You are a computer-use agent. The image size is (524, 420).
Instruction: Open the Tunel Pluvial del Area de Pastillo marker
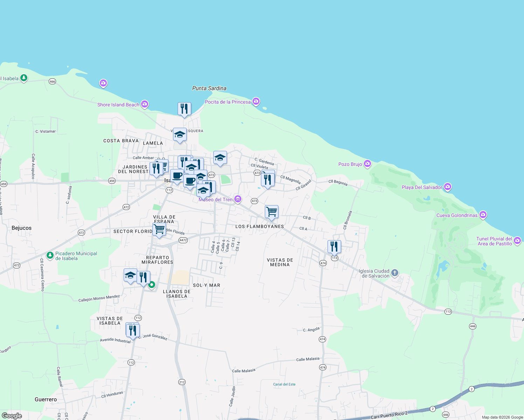tap(517, 240)
